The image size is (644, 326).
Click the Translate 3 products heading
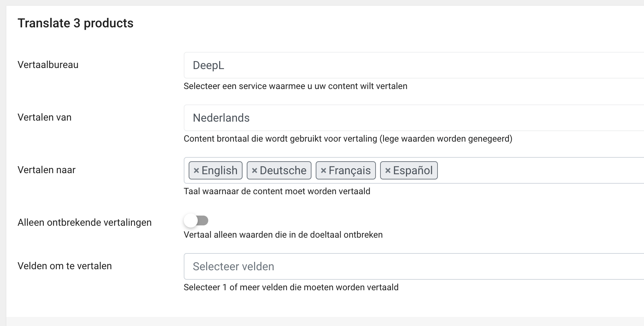pos(76,23)
